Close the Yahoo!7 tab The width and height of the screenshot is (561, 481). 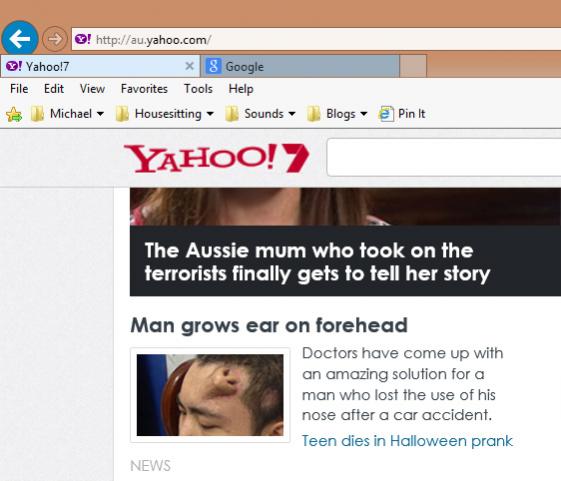click(190, 66)
